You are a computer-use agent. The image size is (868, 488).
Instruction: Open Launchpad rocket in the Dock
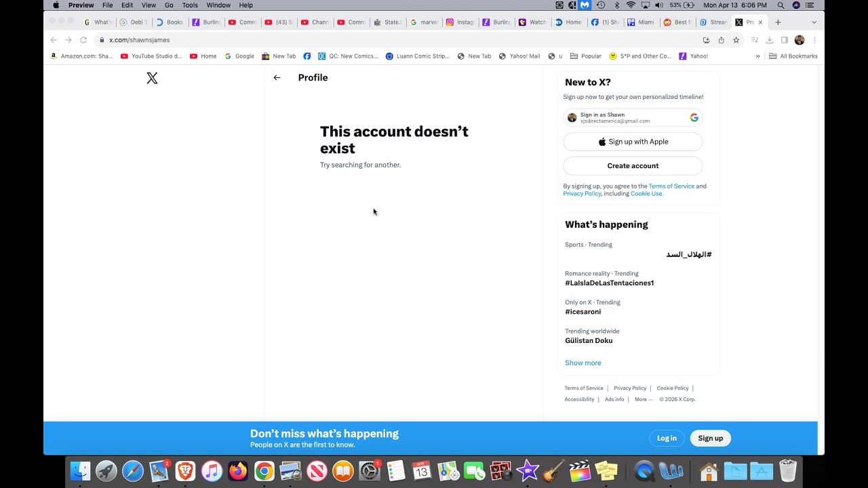106,470
